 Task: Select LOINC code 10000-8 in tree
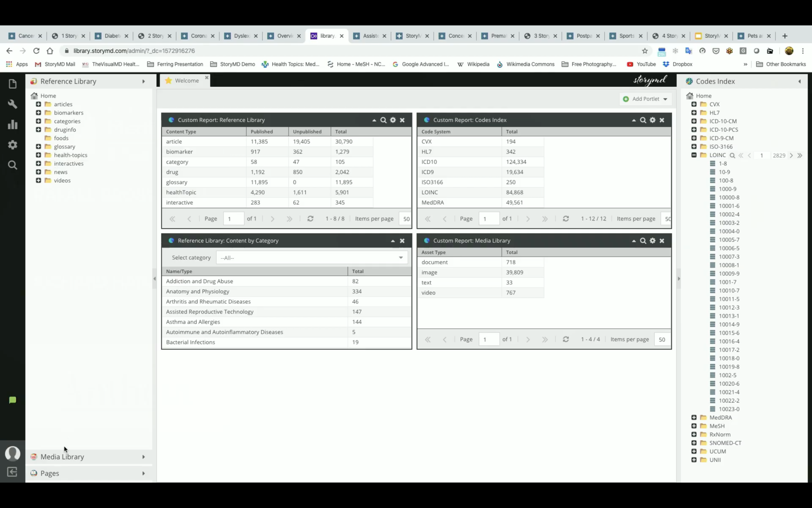coord(729,197)
